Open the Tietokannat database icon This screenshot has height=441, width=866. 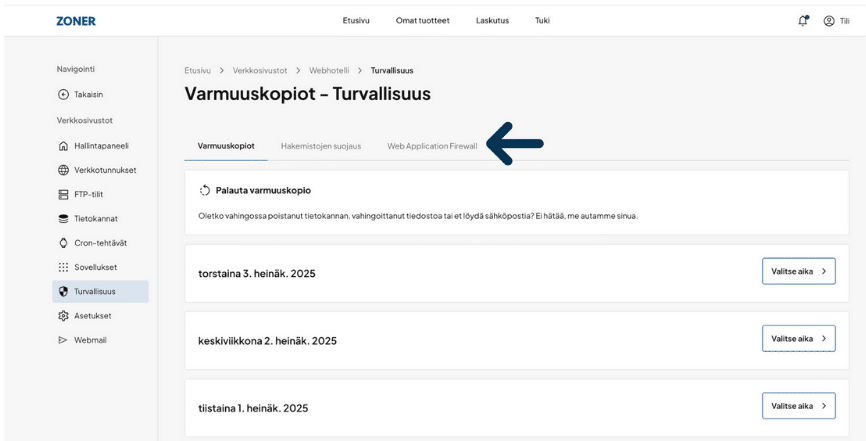[64, 218]
